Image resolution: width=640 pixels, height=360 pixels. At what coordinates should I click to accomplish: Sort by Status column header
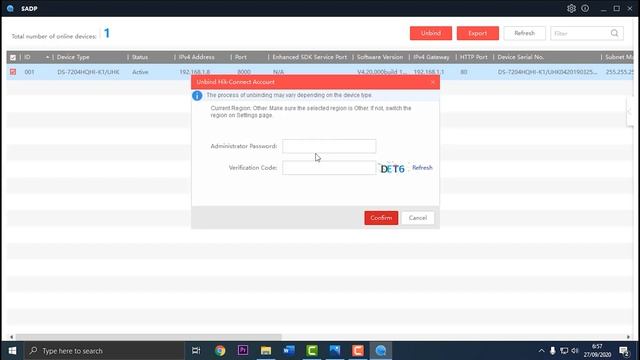click(140, 57)
